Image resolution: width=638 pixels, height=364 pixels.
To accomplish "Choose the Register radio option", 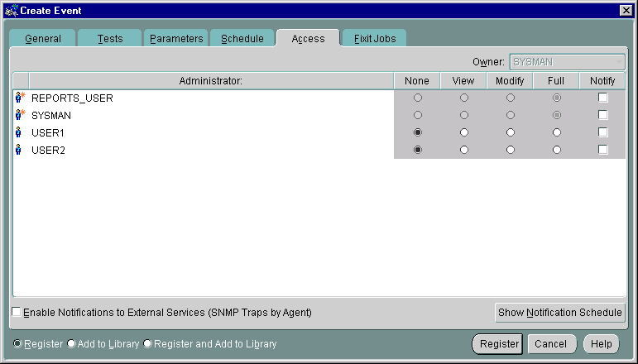I will (17, 343).
